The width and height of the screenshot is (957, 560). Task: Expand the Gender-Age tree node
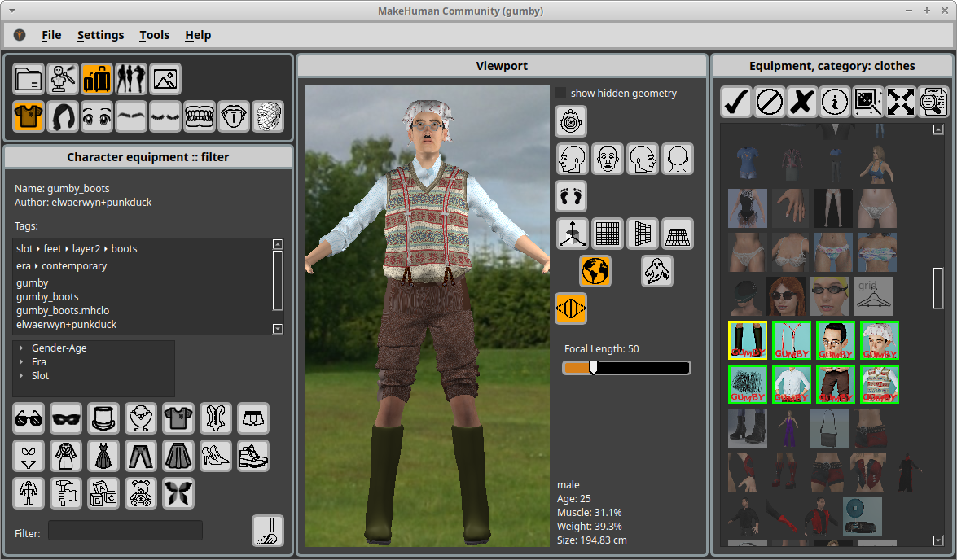pyautogui.click(x=22, y=348)
